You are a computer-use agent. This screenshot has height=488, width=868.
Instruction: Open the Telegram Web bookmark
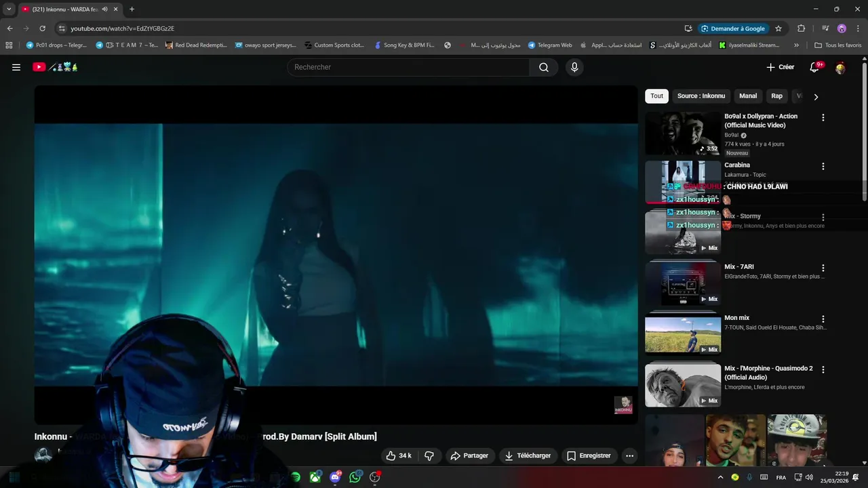tap(550, 45)
